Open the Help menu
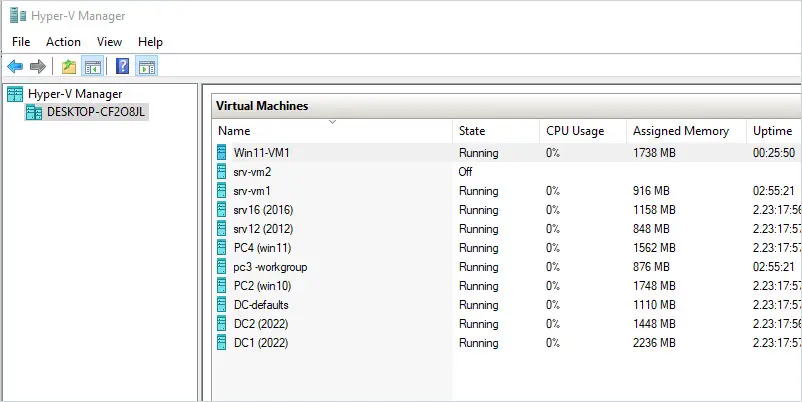Image resolution: width=802 pixels, height=402 pixels. (x=150, y=42)
